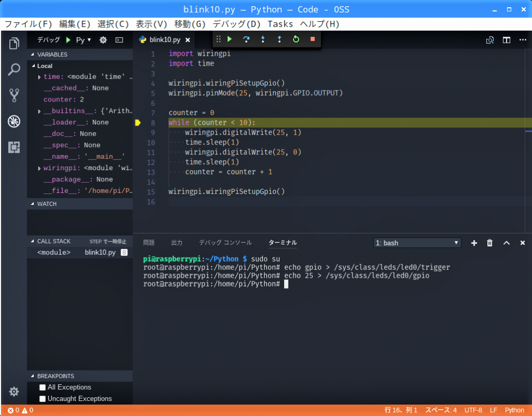Click Step Into in the debug toolbar

[x=263, y=39]
